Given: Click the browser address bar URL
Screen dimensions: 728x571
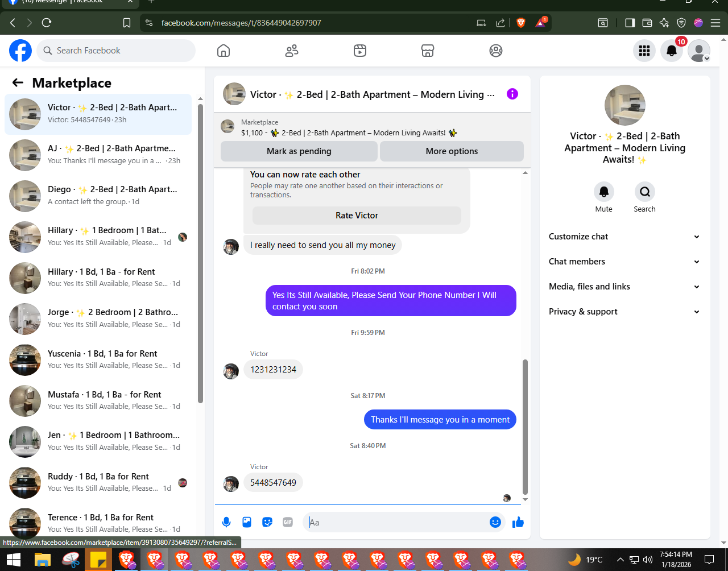Looking at the screenshot, I should (241, 23).
